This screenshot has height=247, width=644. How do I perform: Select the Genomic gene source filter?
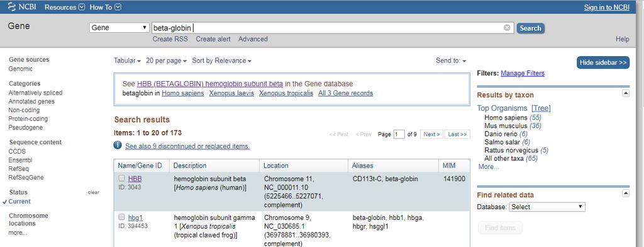click(x=21, y=69)
